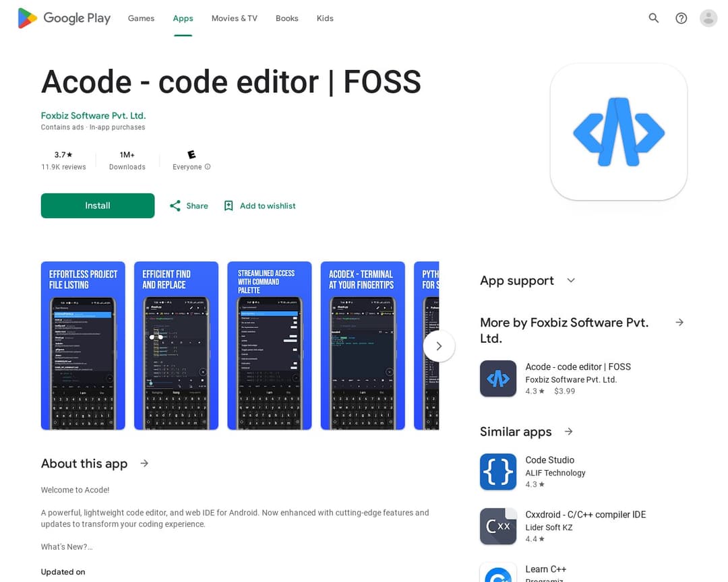Open the Code Studio app icon
The image size is (728, 582).
[x=497, y=472]
